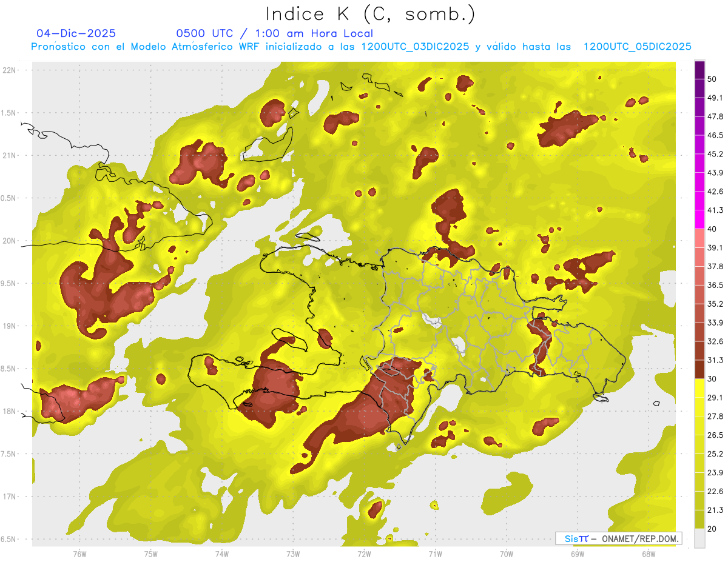Screen dimensions: 728x562
Task: Click legend value '29.1'
Action: [x=715, y=398]
